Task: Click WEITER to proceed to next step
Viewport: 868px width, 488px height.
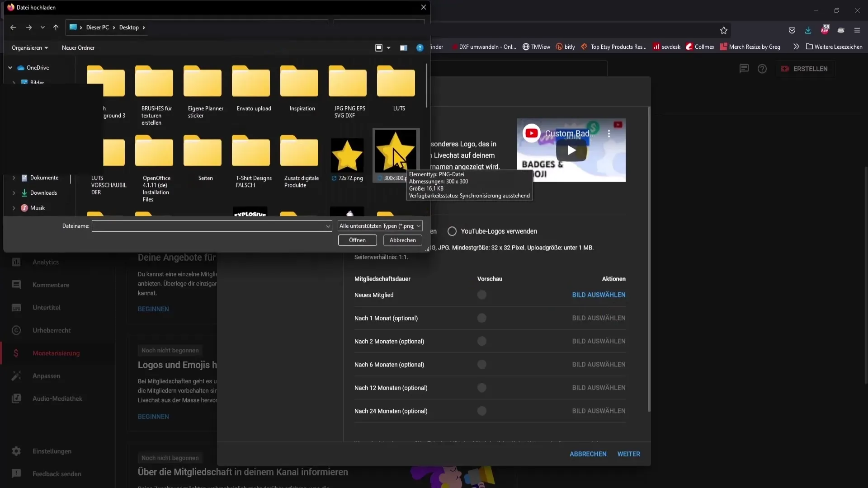Action: coord(629,454)
